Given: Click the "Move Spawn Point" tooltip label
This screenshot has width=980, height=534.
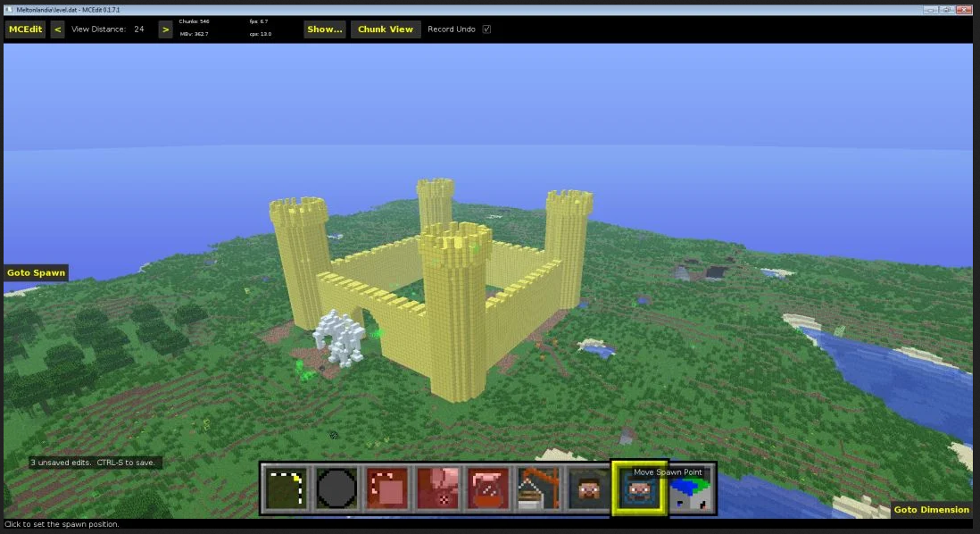Looking at the screenshot, I should pyautogui.click(x=668, y=472).
